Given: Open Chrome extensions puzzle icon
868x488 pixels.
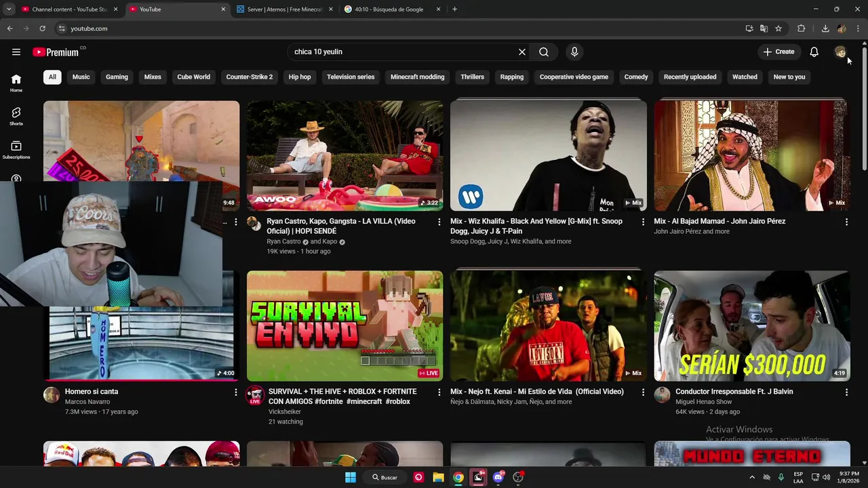Looking at the screenshot, I should click(x=802, y=28).
